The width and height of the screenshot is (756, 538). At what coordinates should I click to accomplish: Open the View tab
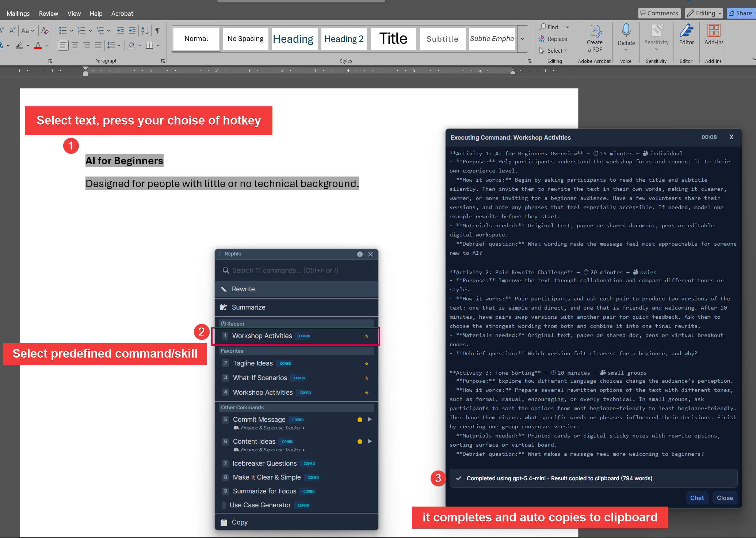[x=74, y=14]
